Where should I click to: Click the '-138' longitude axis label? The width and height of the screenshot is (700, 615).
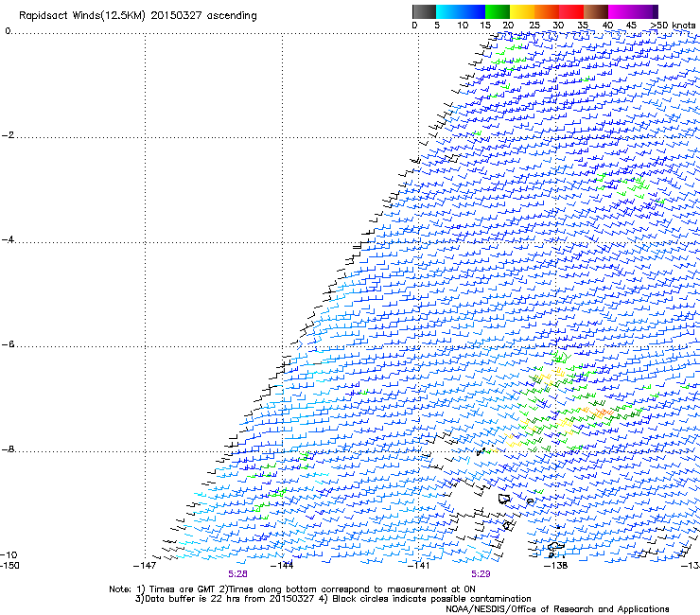[x=556, y=566]
